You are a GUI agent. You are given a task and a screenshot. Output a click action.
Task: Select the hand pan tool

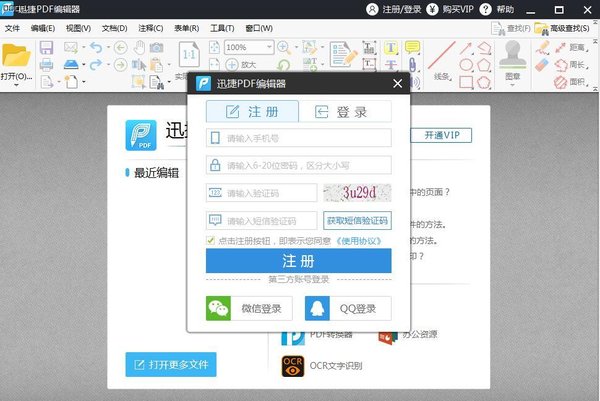[x=139, y=48]
